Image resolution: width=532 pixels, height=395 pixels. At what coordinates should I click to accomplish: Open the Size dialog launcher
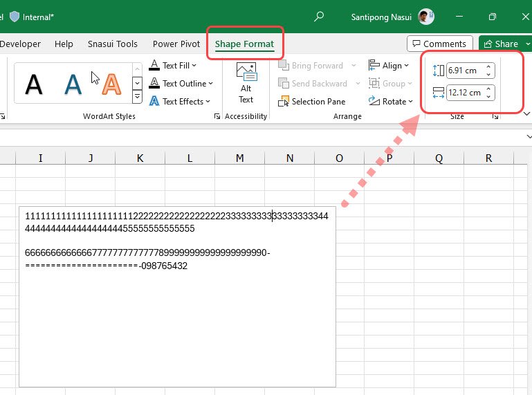point(495,117)
